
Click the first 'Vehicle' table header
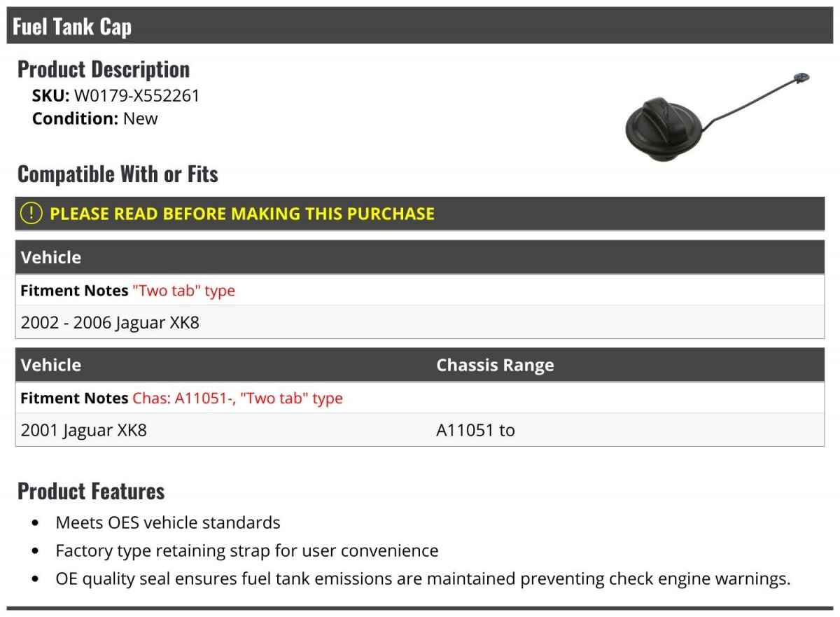pos(420,257)
